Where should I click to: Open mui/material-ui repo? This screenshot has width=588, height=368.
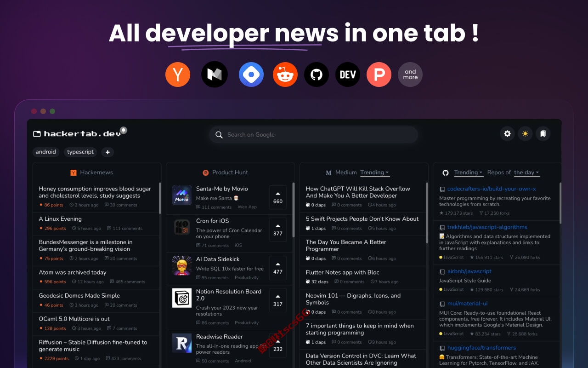pos(468,304)
